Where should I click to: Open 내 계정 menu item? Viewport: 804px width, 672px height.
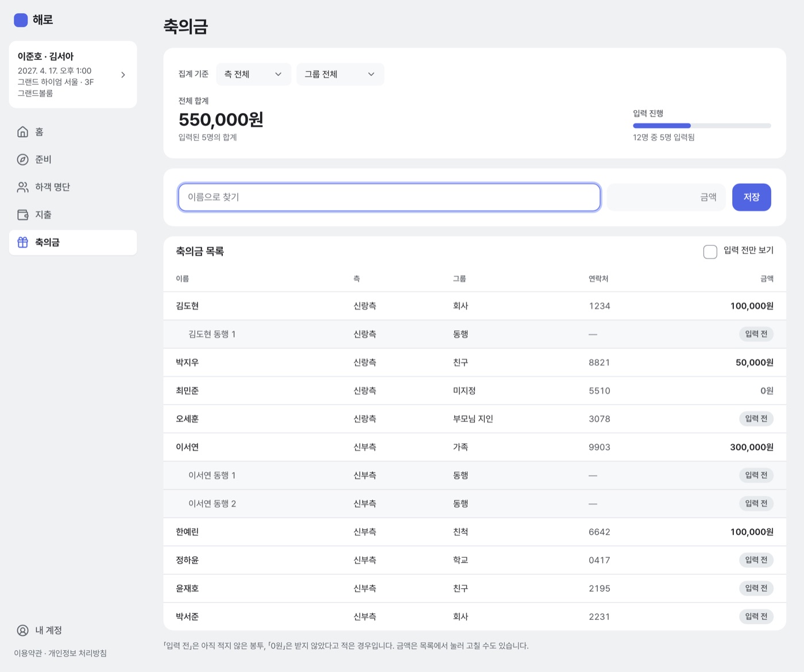pyautogui.click(x=73, y=630)
